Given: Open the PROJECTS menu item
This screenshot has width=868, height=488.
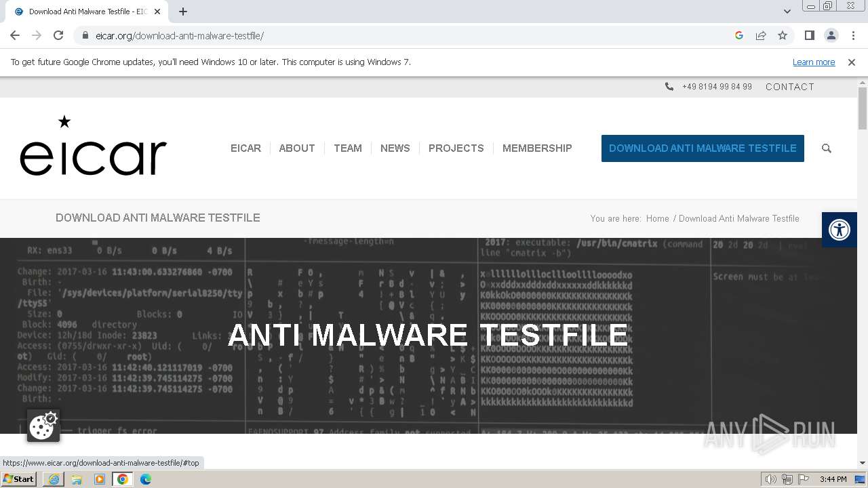Looking at the screenshot, I should tap(456, 148).
